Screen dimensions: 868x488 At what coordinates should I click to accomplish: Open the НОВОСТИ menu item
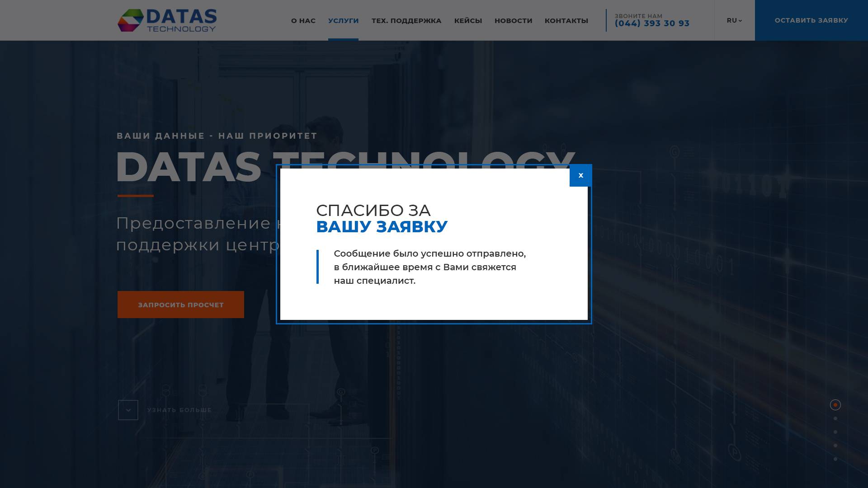(x=513, y=21)
